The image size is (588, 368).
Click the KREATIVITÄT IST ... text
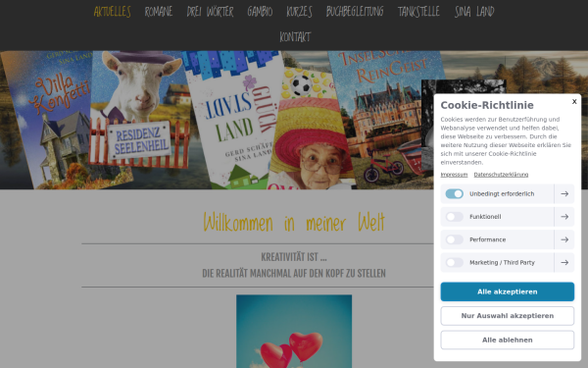coord(294,257)
